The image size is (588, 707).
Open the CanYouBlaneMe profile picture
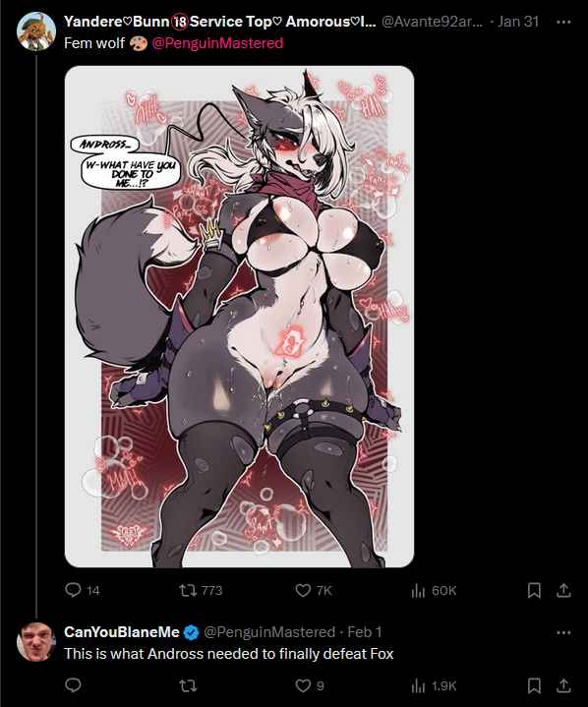[x=36, y=642]
